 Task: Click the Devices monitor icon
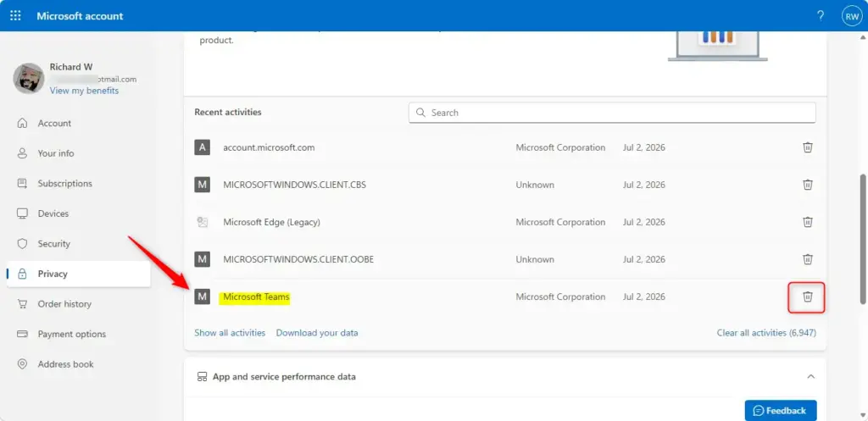click(22, 213)
